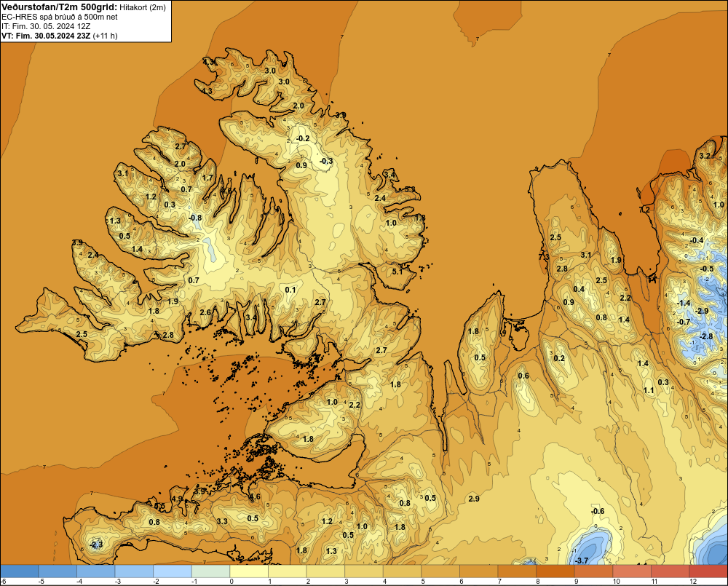Click the -2.3 temperature value

[x=95, y=545]
